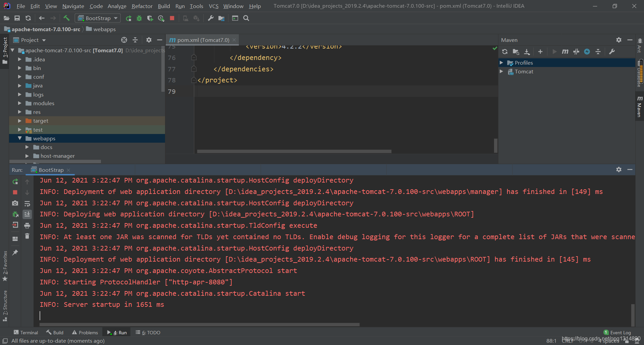Click webapps breadcrumb in navigation bar
644x345 pixels.
[101, 29]
